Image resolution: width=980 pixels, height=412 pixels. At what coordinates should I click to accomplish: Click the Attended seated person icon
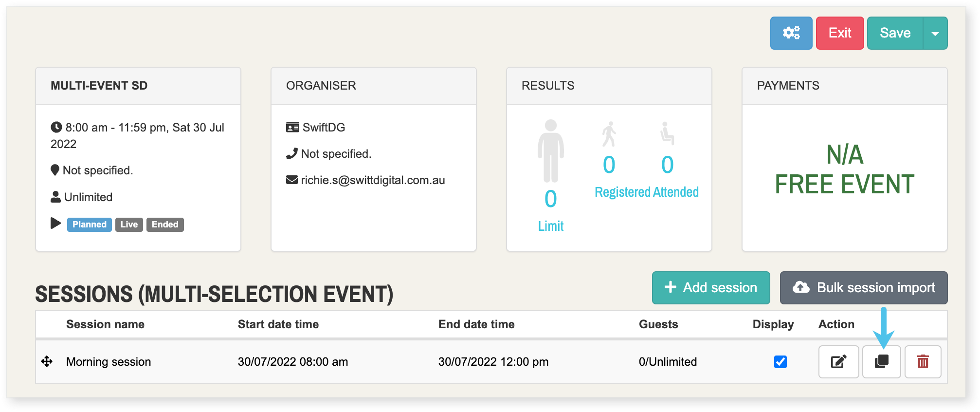coord(667,133)
